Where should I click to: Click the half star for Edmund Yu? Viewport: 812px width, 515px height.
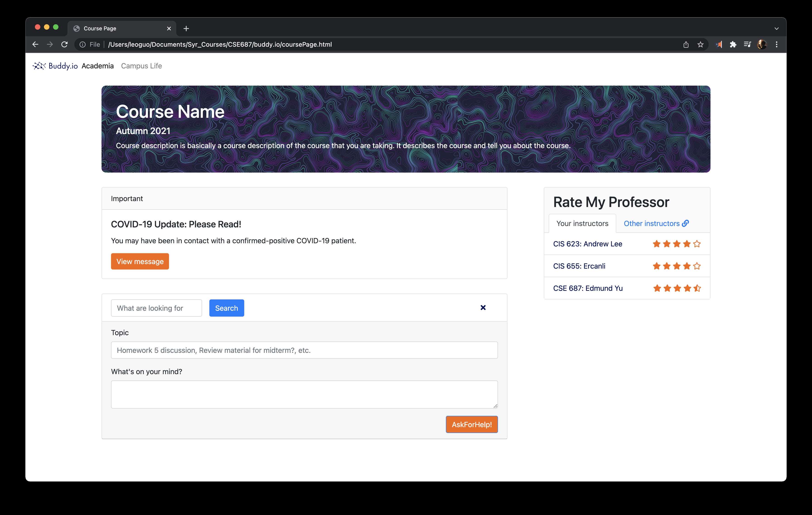pyautogui.click(x=697, y=288)
